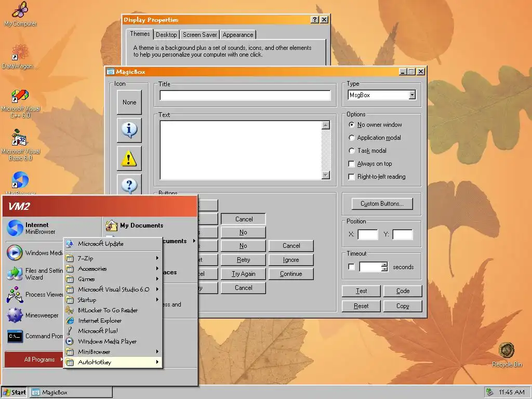
Task: Click the Reset button
Action: (362, 306)
